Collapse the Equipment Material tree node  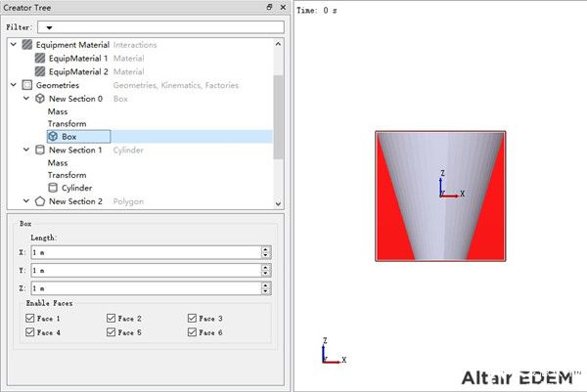(x=13, y=45)
